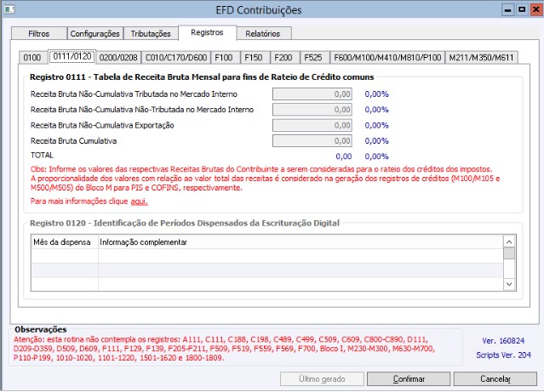Click the grid scrollbar down arrow
544x392 pixels.
coord(509,284)
